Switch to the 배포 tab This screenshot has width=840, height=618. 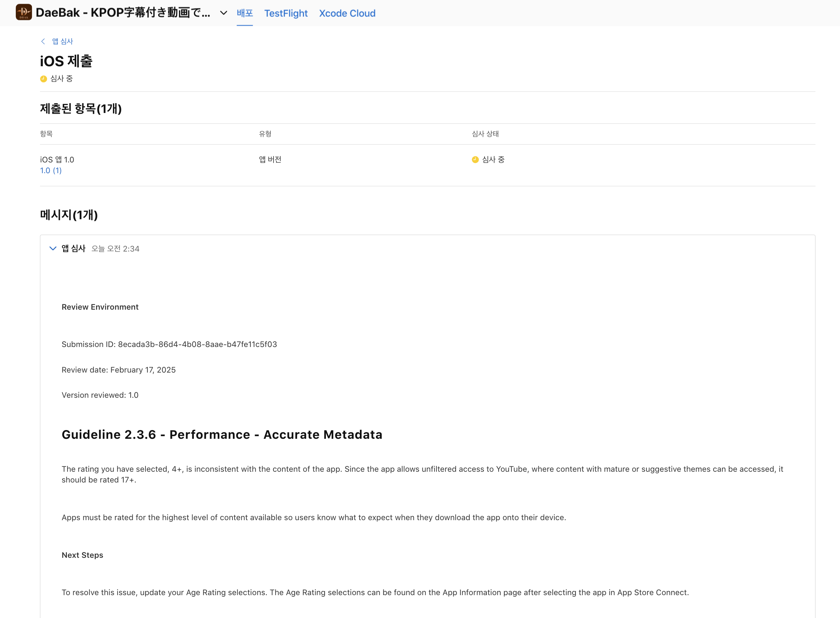point(245,13)
